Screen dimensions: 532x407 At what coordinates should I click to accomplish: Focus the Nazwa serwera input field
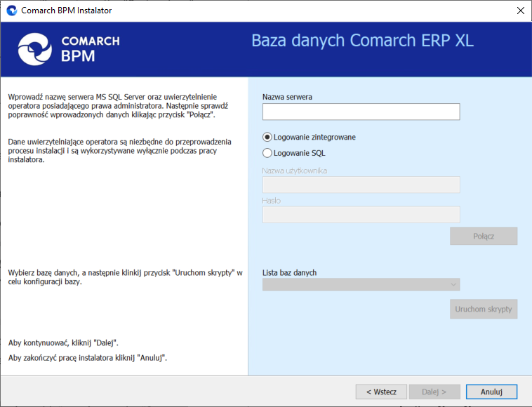(361, 112)
